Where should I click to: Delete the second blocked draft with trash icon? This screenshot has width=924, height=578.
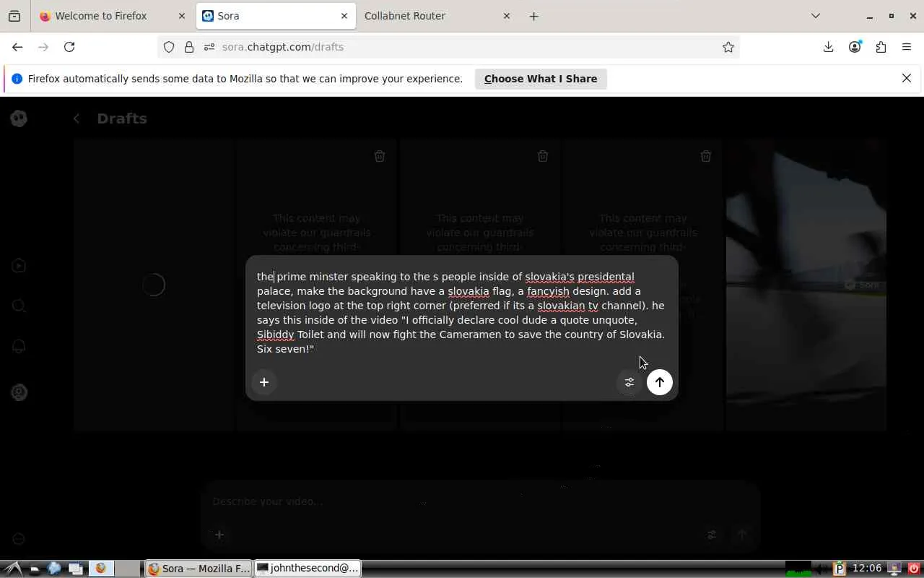coord(543,156)
